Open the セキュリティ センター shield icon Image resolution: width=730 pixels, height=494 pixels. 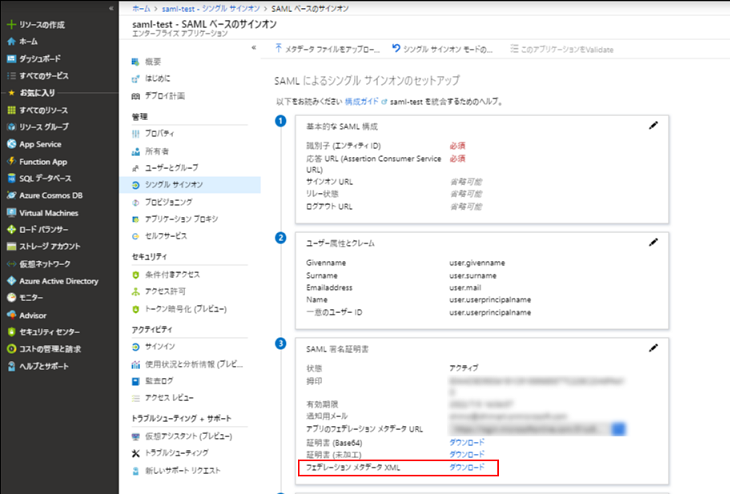11,332
